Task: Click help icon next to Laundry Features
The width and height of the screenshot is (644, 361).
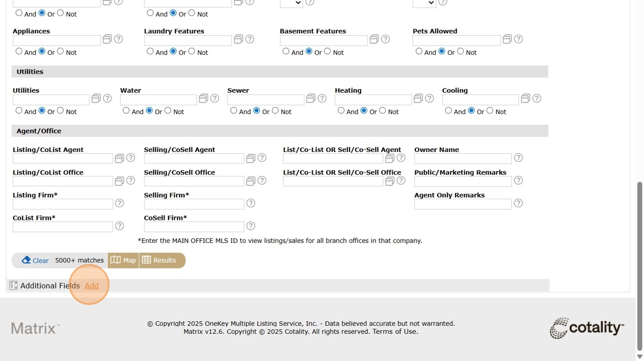Action: pyautogui.click(x=250, y=39)
